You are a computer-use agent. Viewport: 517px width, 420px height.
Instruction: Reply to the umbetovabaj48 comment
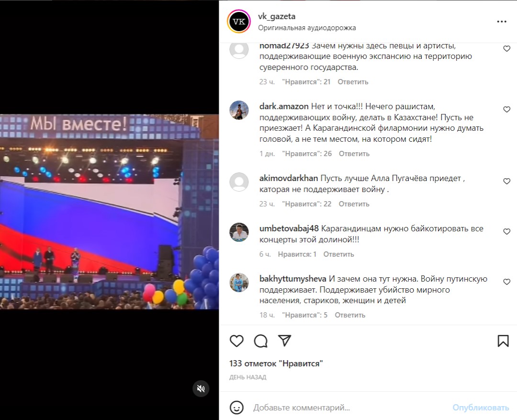coord(338,254)
